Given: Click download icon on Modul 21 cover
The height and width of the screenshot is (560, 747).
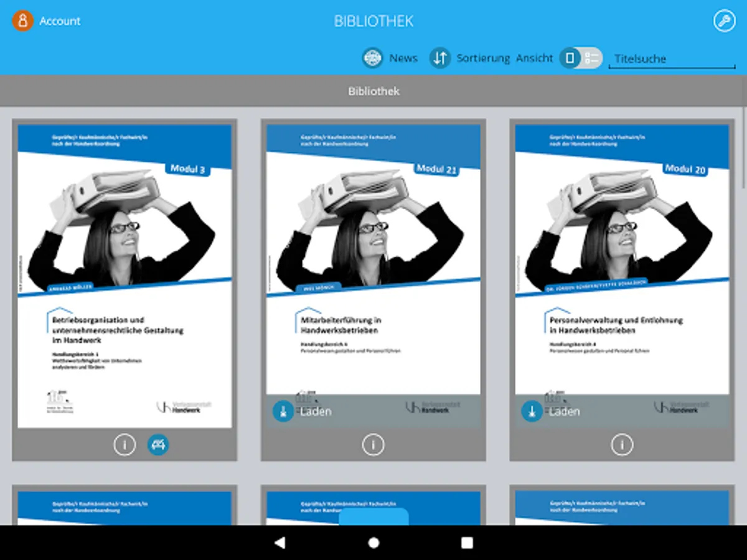Looking at the screenshot, I should click(x=283, y=411).
